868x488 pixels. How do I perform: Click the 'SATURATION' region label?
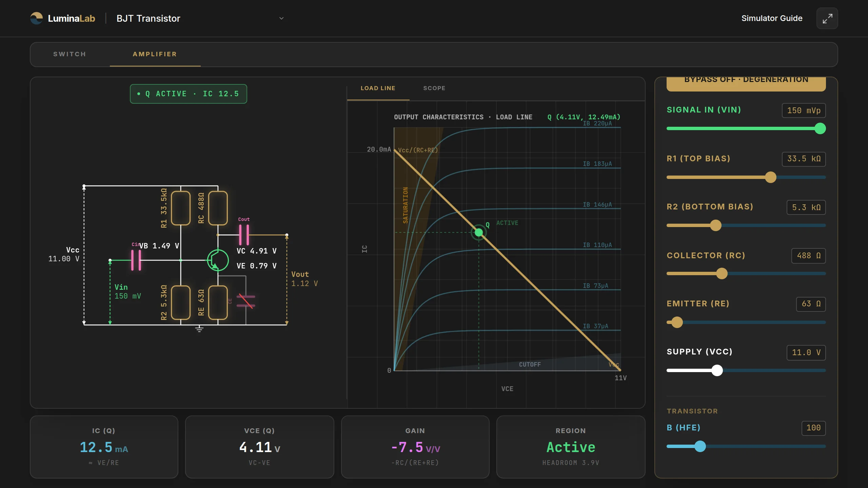click(x=406, y=205)
